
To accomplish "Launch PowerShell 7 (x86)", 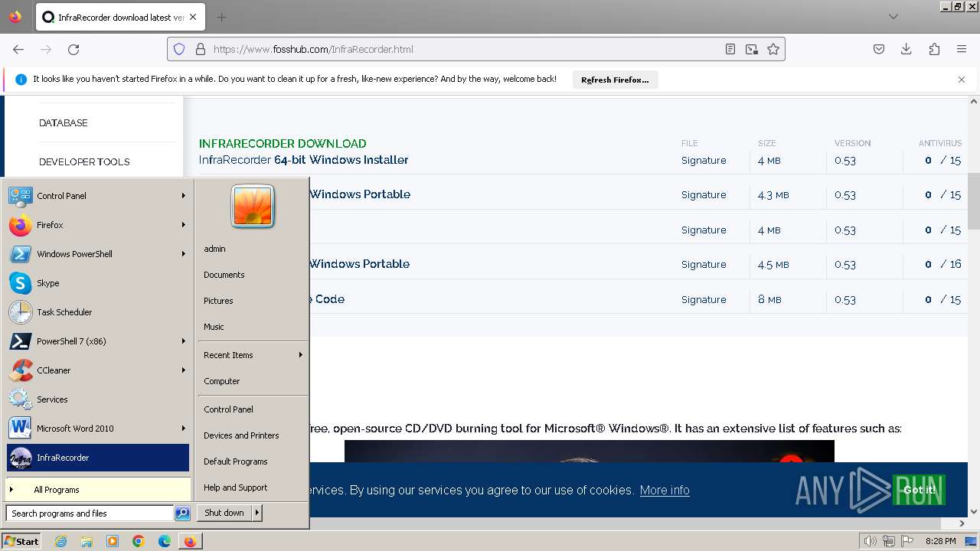I will point(97,341).
